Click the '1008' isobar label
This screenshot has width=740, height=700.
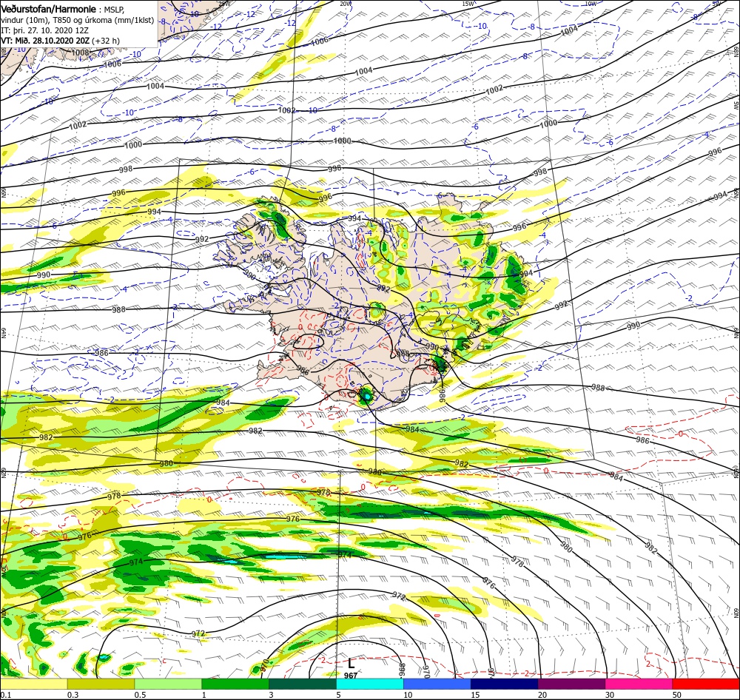pyautogui.click(x=80, y=53)
